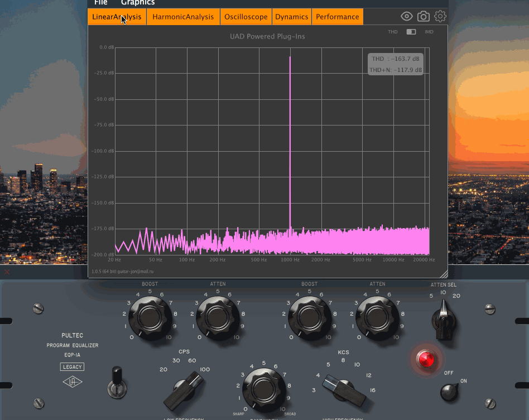The height and width of the screenshot is (420, 529).
Task: Click the high frequency ATTEN knob
Action: [x=377, y=317]
